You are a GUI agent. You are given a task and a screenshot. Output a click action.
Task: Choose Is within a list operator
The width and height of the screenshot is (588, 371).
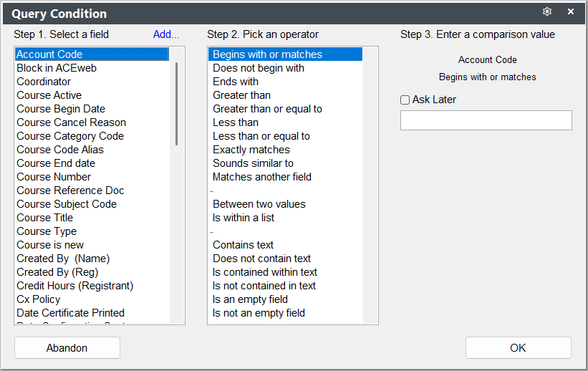285,218
